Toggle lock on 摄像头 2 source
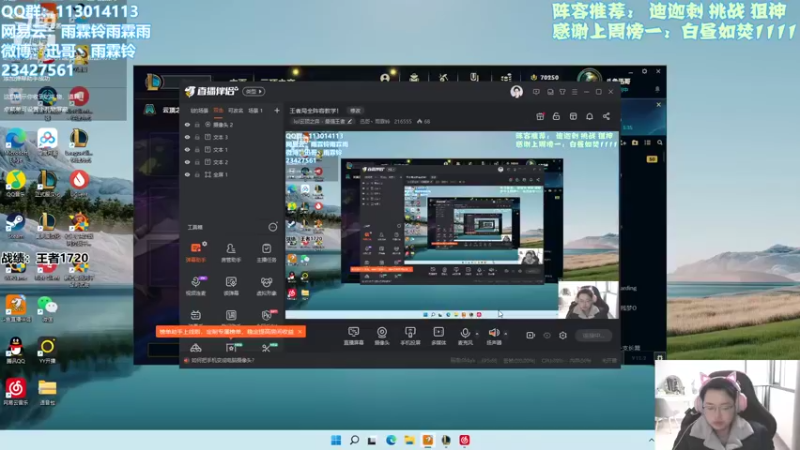 (x=197, y=124)
